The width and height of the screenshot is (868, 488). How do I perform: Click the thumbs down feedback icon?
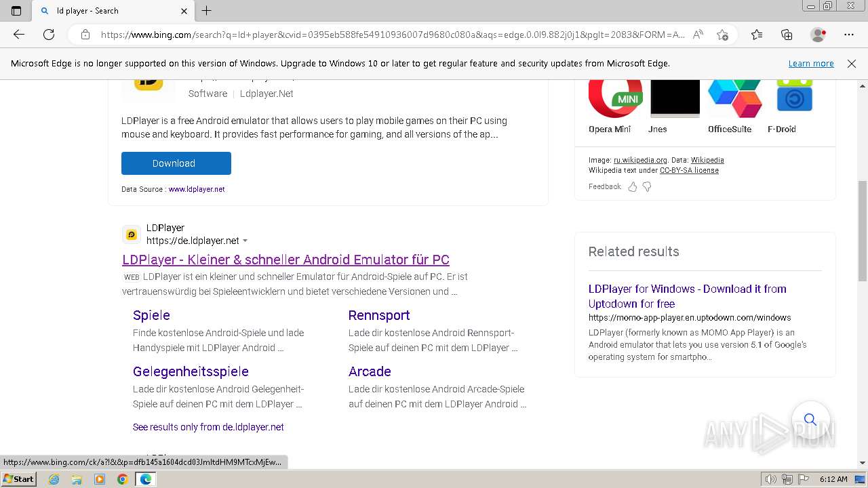click(647, 186)
